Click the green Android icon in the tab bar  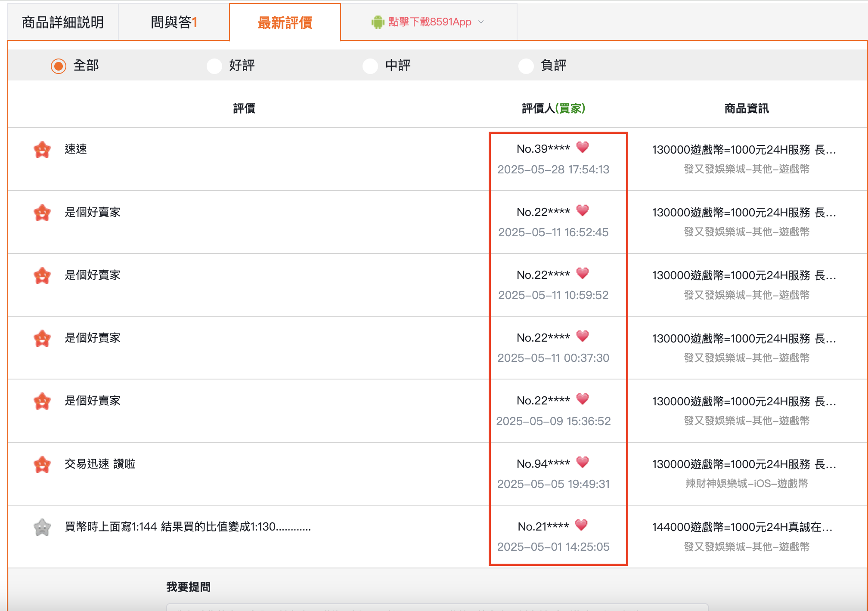(x=378, y=22)
